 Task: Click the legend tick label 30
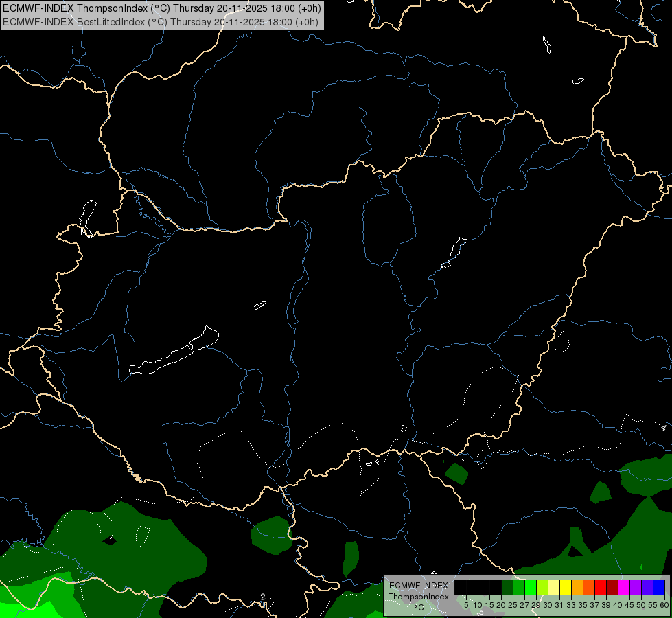click(x=548, y=605)
